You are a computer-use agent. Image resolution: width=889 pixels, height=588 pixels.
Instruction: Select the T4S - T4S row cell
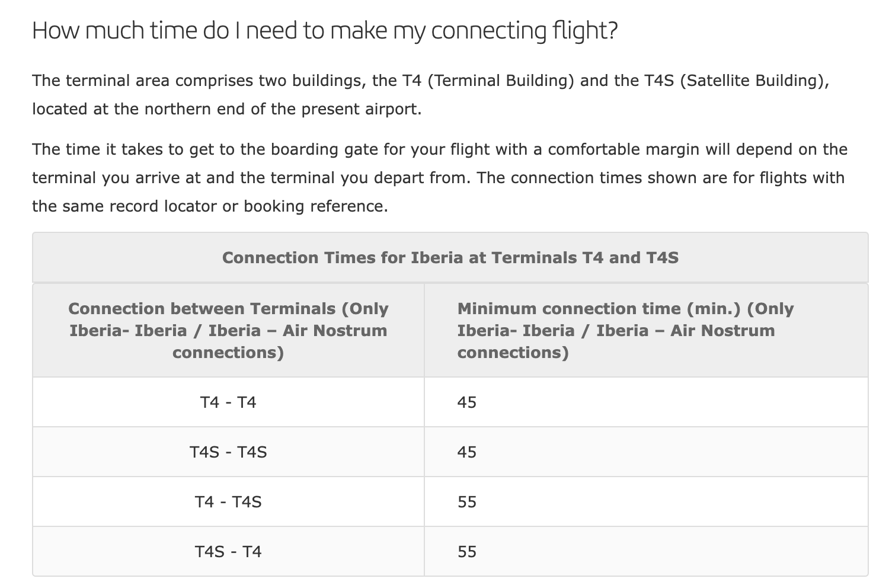pyautogui.click(x=228, y=452)
